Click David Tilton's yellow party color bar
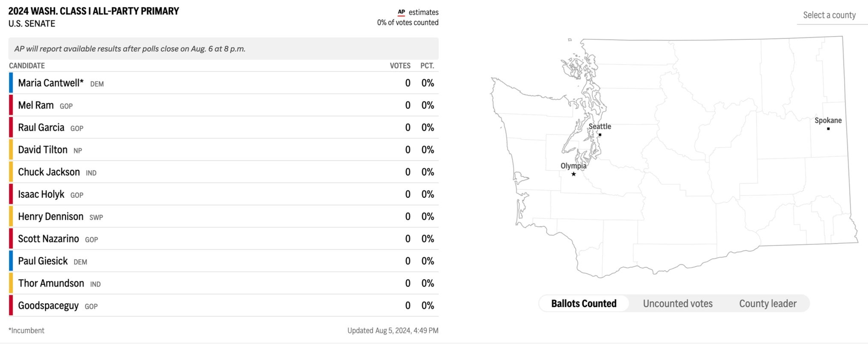 11,150
